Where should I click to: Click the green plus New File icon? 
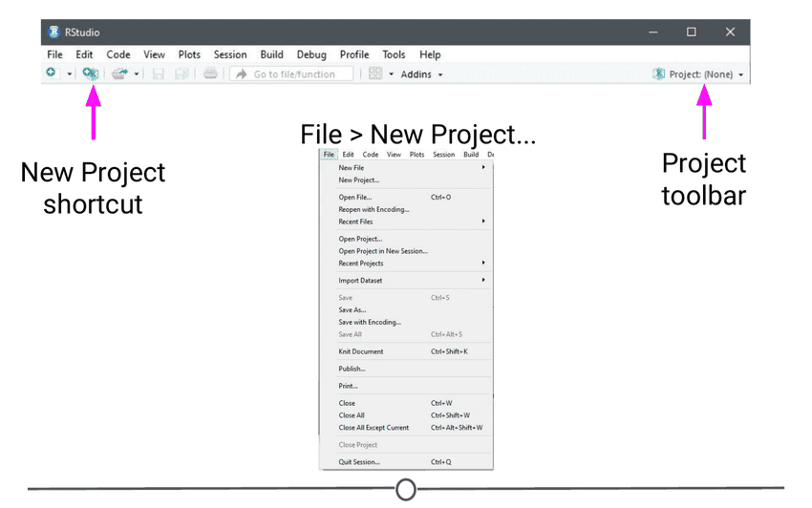[51, 73]
